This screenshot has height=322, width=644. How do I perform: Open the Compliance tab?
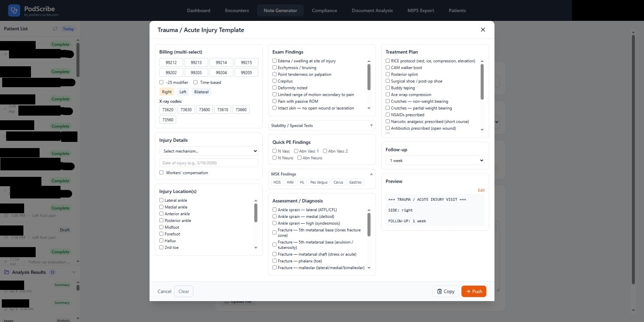tap(325, 10)
